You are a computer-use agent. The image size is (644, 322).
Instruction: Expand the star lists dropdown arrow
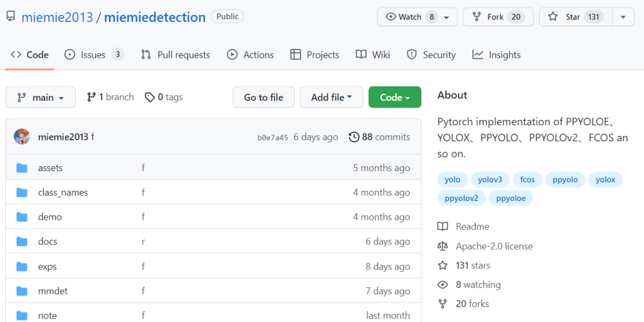tap(623, 17)
